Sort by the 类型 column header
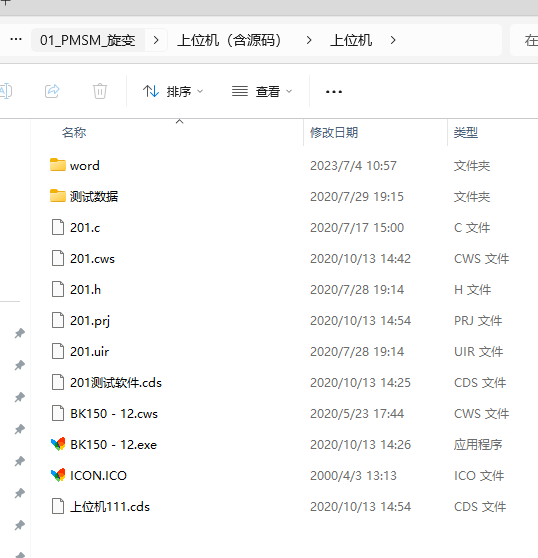538x558 pixels. pyautogui.click(x=466, y=132)
